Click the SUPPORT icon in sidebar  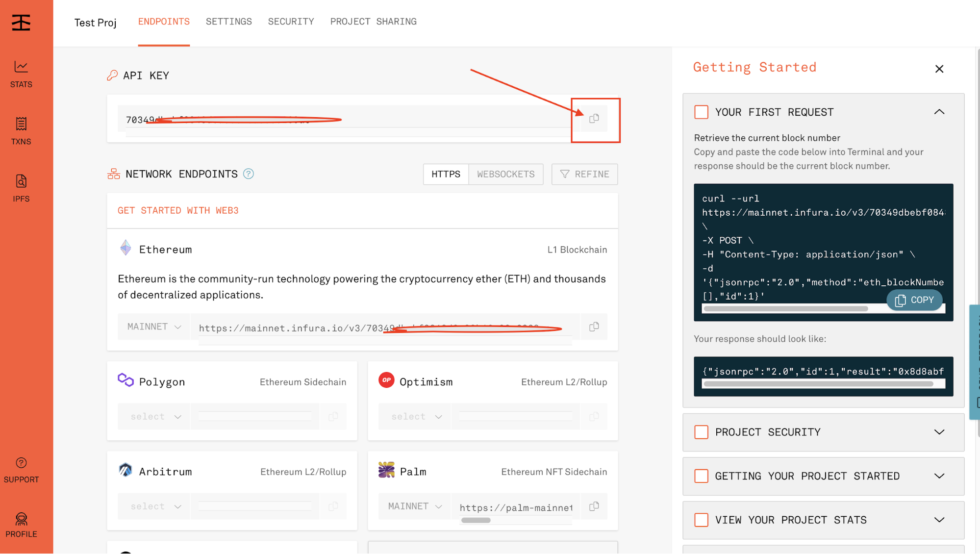click(21, 462)
